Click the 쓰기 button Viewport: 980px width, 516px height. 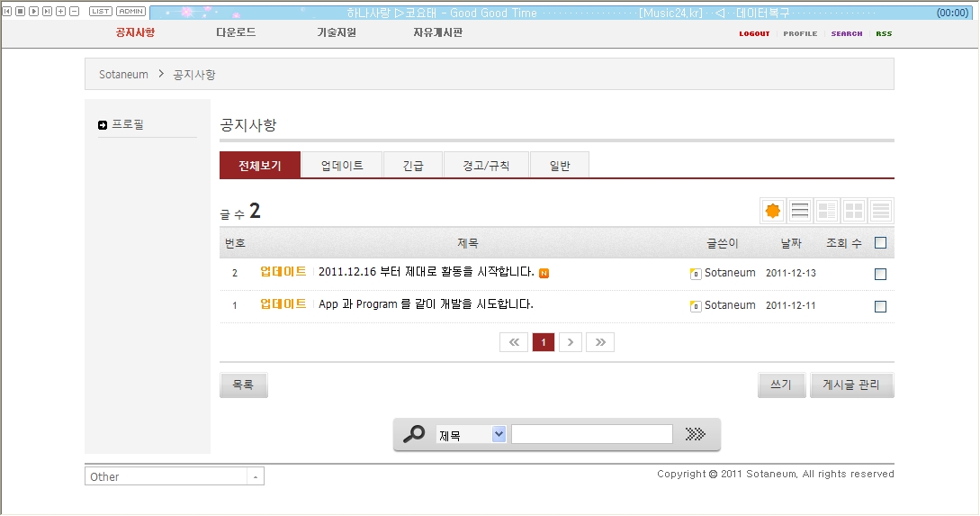click(781, 385)
